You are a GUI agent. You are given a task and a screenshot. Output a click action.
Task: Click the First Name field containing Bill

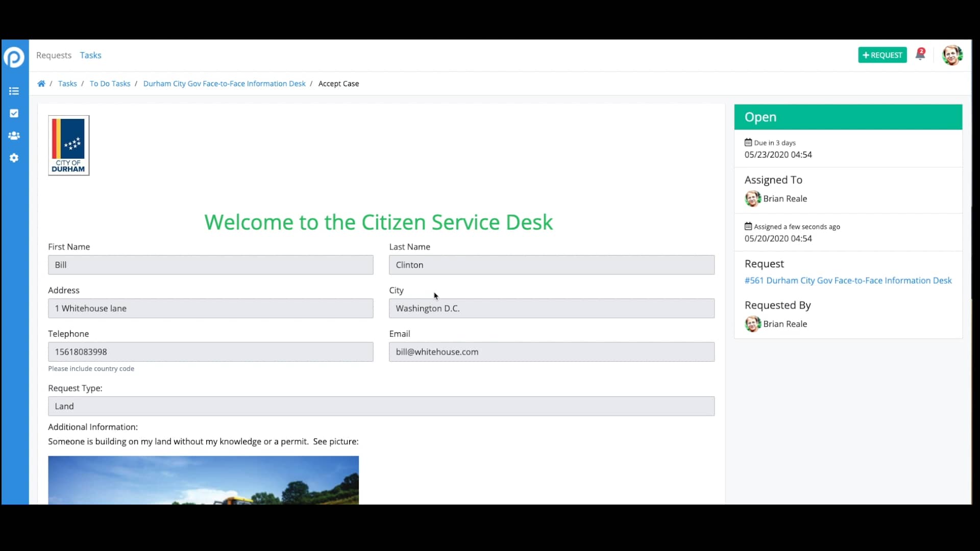210,264
